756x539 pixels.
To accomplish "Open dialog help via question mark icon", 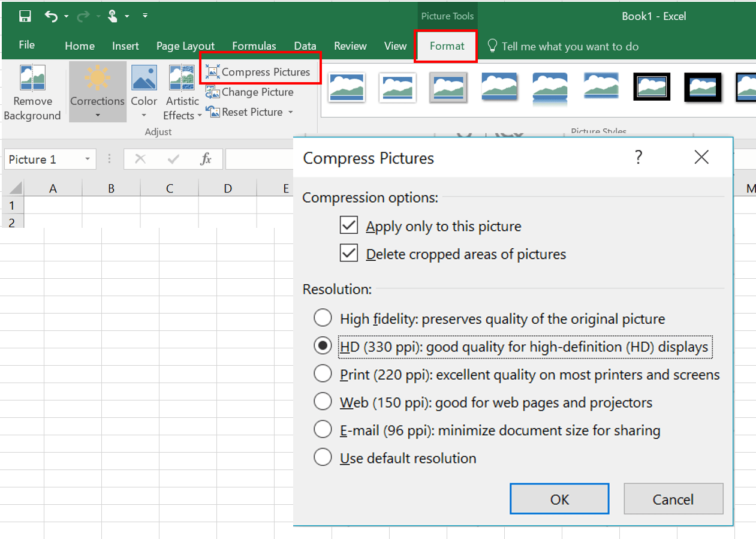I will pos(638,157).
